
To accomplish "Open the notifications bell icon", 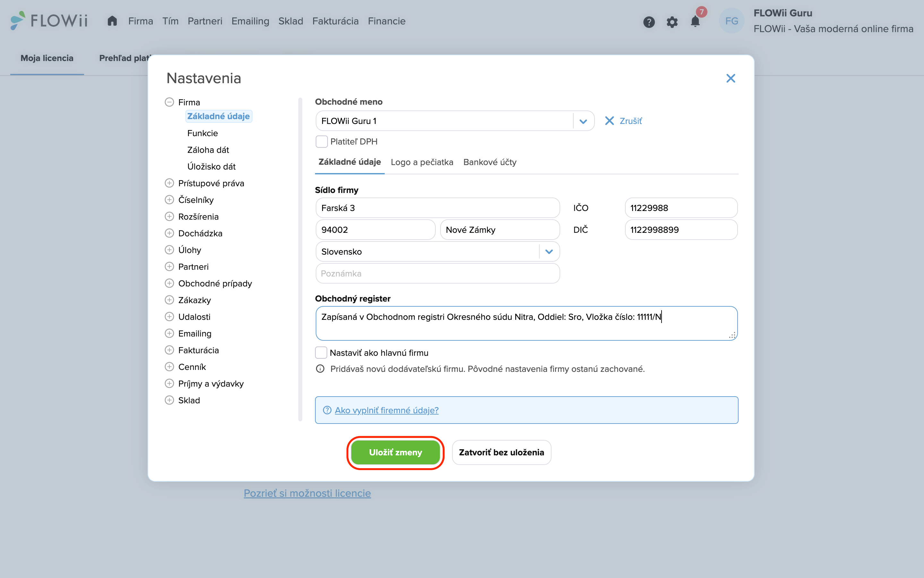I will point(695,21).
